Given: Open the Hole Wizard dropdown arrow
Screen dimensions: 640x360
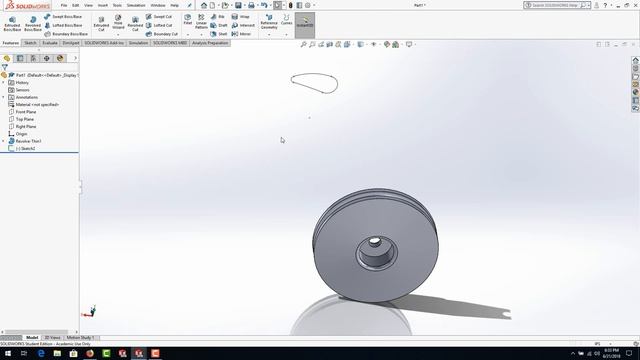Looking at the screenshot, I should (118, 35).
